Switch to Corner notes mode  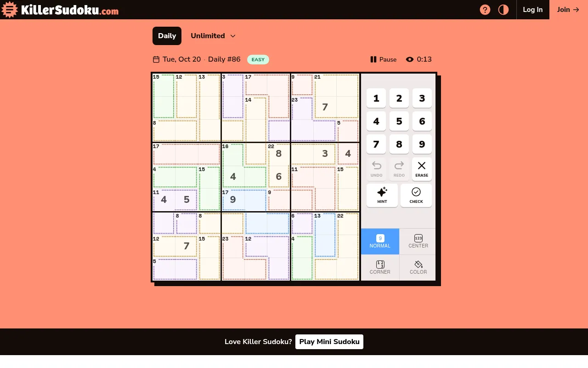coord(380,268)
